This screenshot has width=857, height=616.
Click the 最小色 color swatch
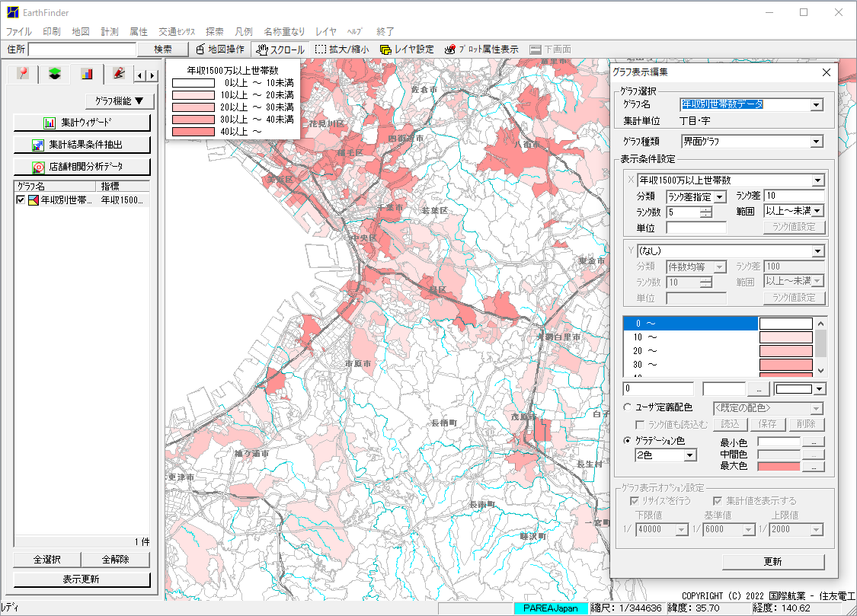[x=779, y=442]
